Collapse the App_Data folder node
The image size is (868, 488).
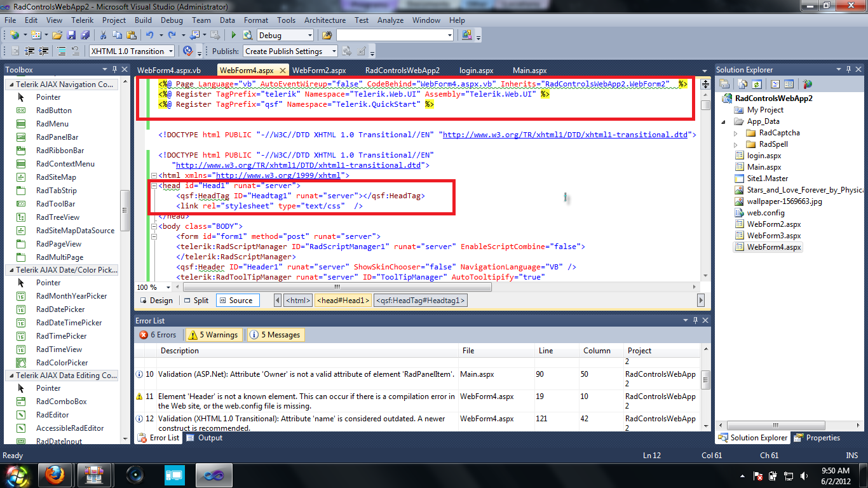pyautogui.click(x=724, y=121)
